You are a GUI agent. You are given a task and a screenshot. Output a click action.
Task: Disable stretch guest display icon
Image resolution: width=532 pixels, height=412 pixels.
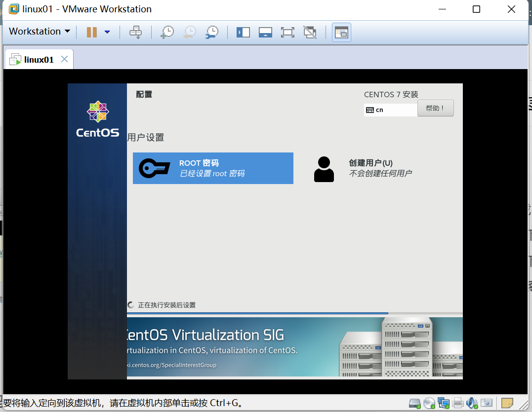(x=310, y=33)
